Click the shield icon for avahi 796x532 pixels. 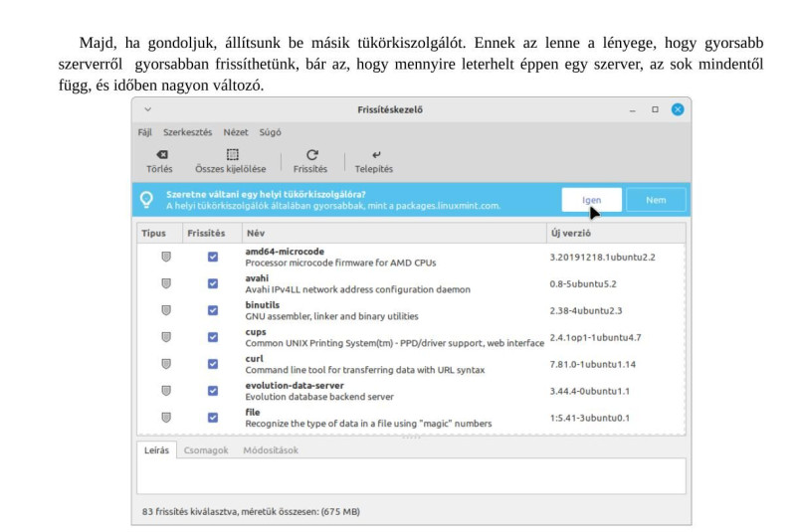tap(166, 283)
